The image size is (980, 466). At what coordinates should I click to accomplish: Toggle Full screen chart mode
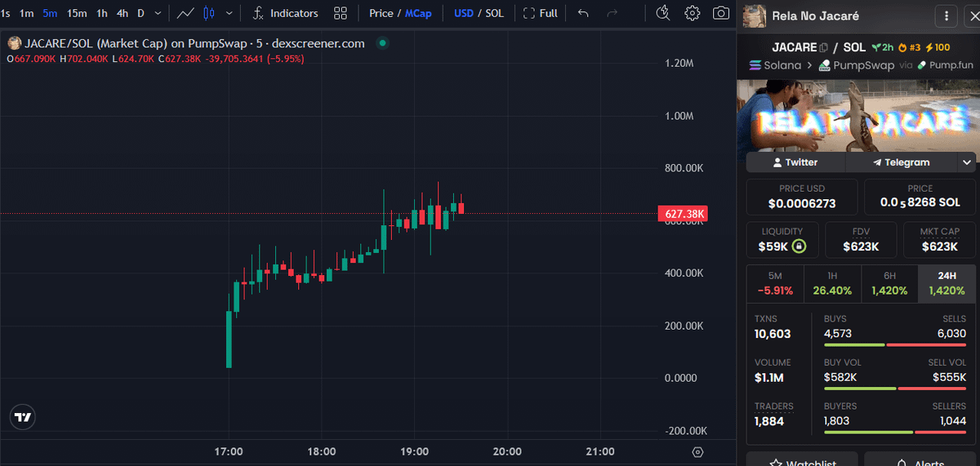[x=541, y=13]
